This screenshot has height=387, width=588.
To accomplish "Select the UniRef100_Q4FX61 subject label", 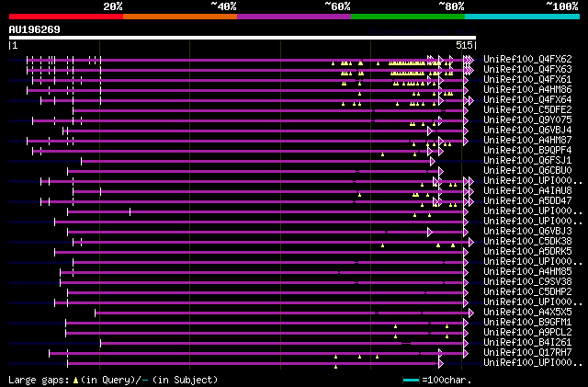I will (x=527, y=80).
